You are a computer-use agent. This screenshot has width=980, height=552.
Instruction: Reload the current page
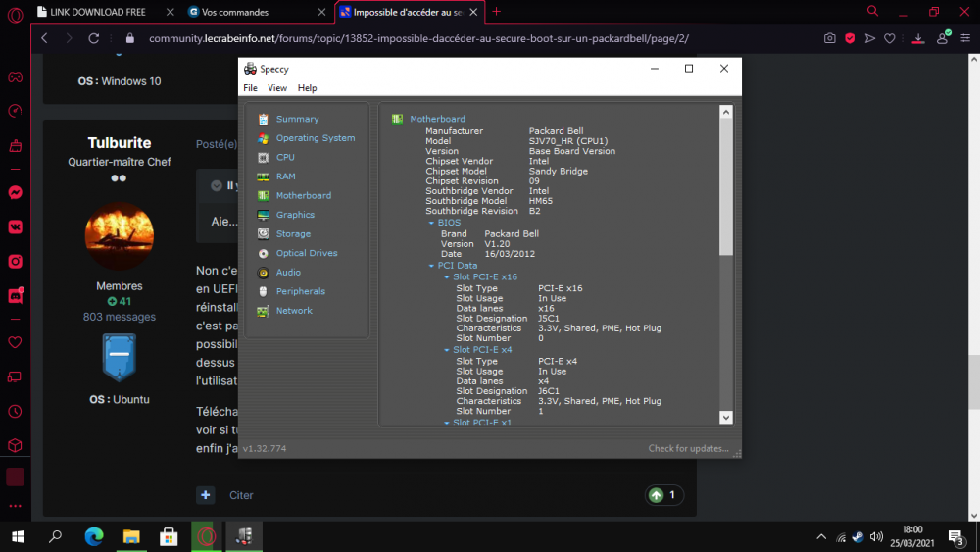pyautogui.click(x=94, y=38)
